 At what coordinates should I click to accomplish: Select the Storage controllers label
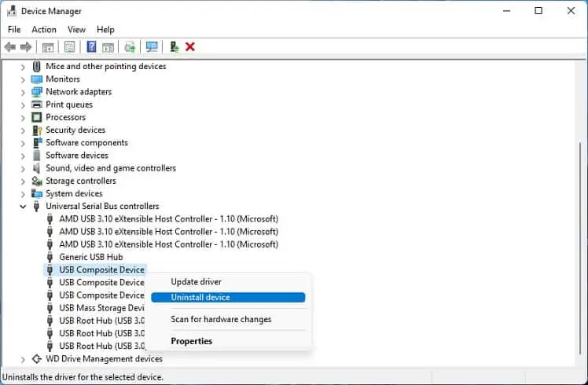tap(81, 181)
